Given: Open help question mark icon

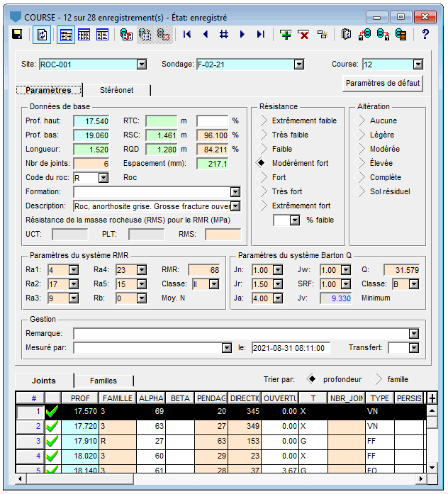Looking at the screenshot, I should (425, 34).
